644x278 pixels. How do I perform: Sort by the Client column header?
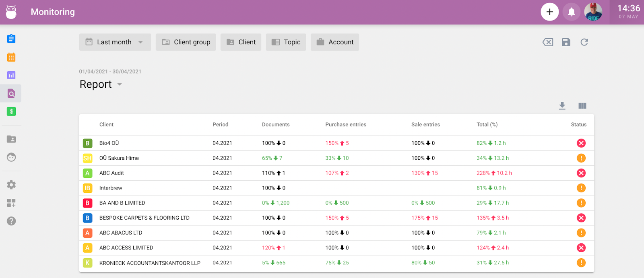pyautogui.click(x=106, y=125)
